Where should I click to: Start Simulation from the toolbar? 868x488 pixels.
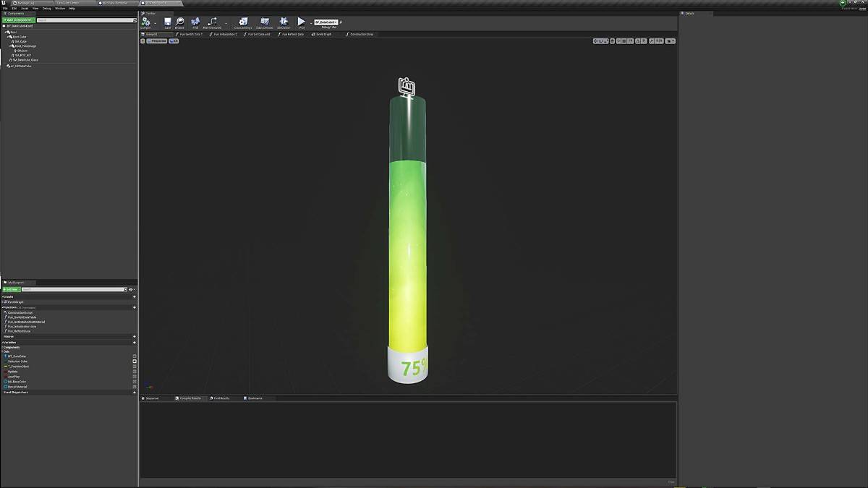point(284,23)
